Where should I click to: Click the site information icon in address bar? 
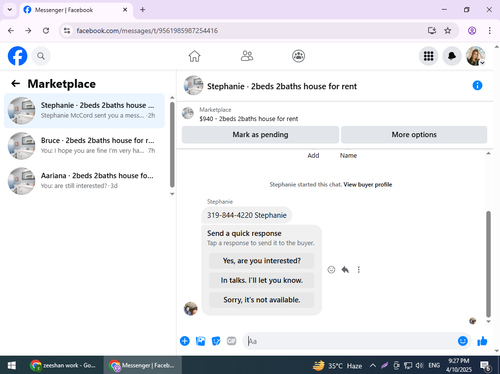point(67,31)
